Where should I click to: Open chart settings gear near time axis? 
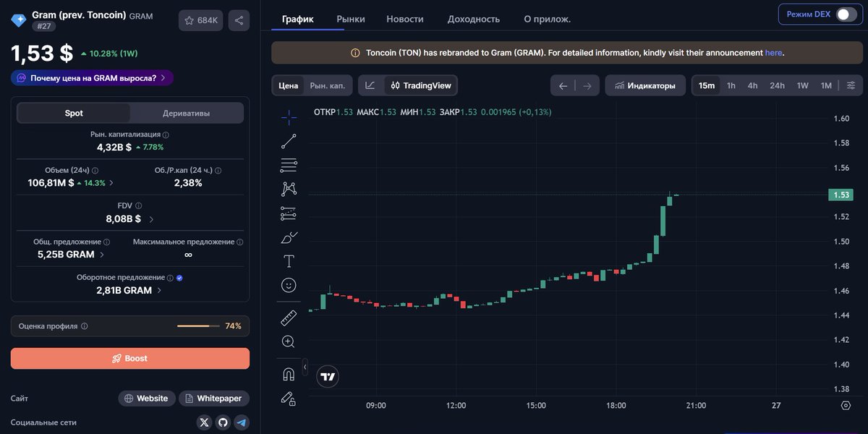tap(846, 406)
